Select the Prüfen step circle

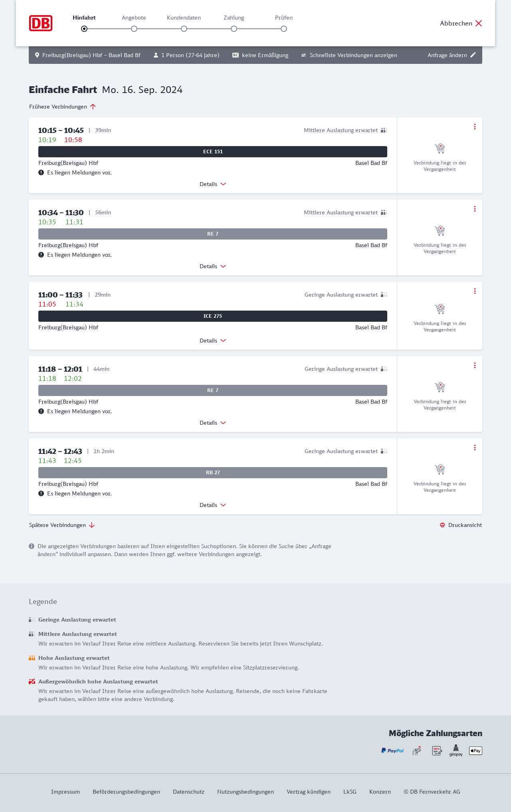click(x=284, y=29)
